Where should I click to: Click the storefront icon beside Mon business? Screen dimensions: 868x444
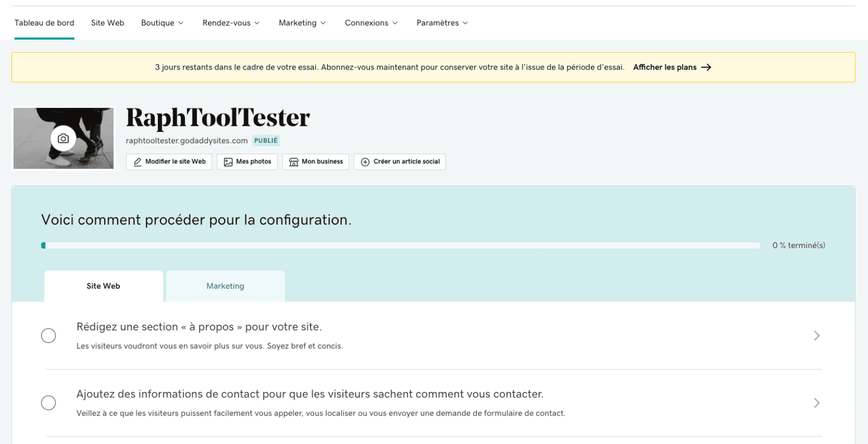[293, 162]
